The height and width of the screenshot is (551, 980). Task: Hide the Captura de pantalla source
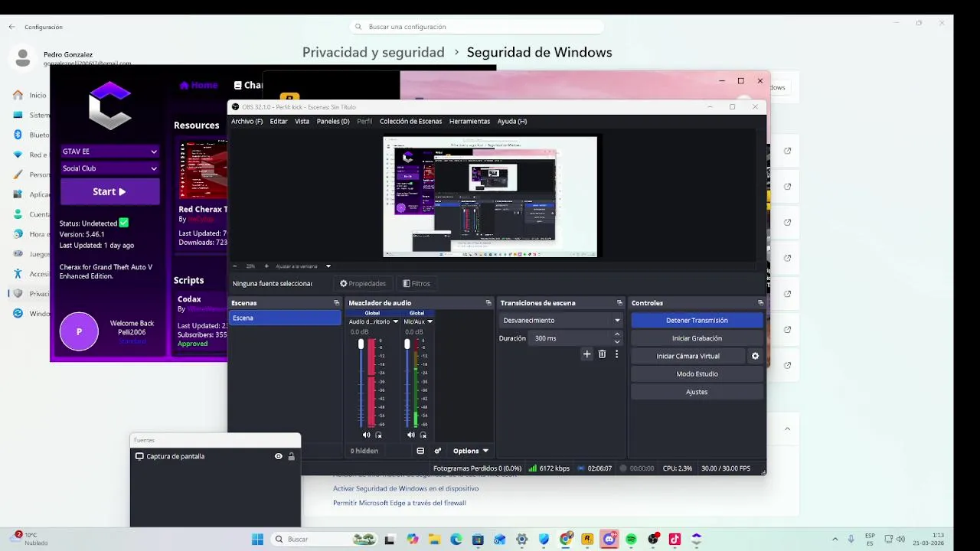pos(279,456)
